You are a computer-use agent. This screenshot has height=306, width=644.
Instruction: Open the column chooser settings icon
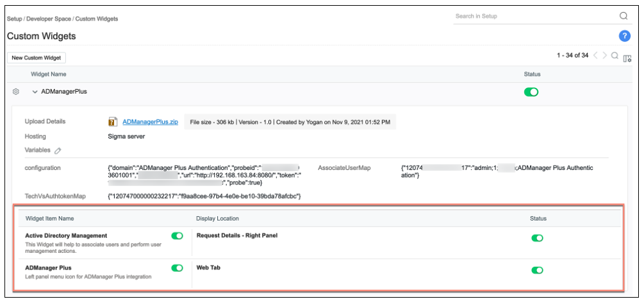[627, 59]
